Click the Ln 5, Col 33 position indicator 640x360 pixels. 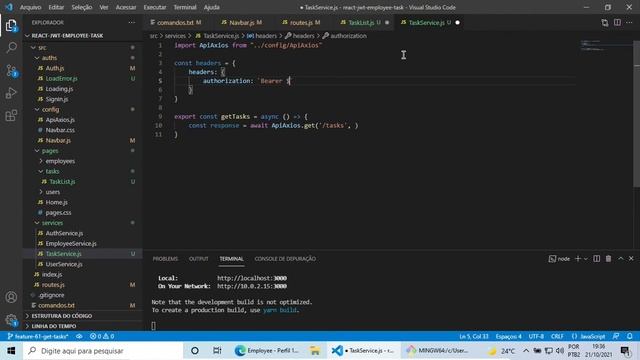tap(473, 336)
